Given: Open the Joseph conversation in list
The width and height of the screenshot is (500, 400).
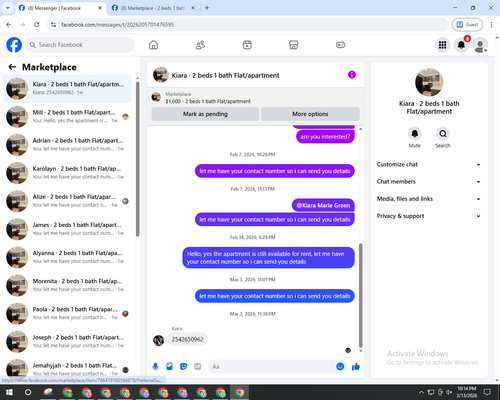Looking at the screenshot, I should [67, 342].
